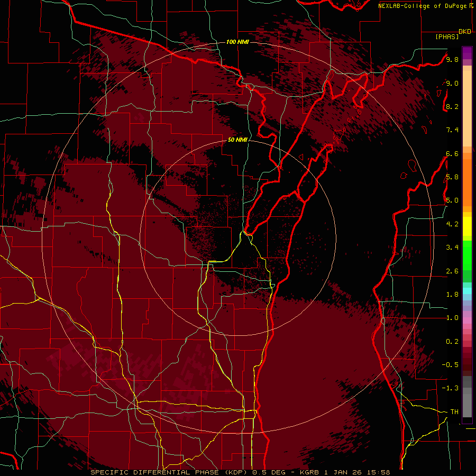Viewport: 476px width, 476px height.
Task: Click the 9.0 value on the color scale
Action: [x=452, y=84]
